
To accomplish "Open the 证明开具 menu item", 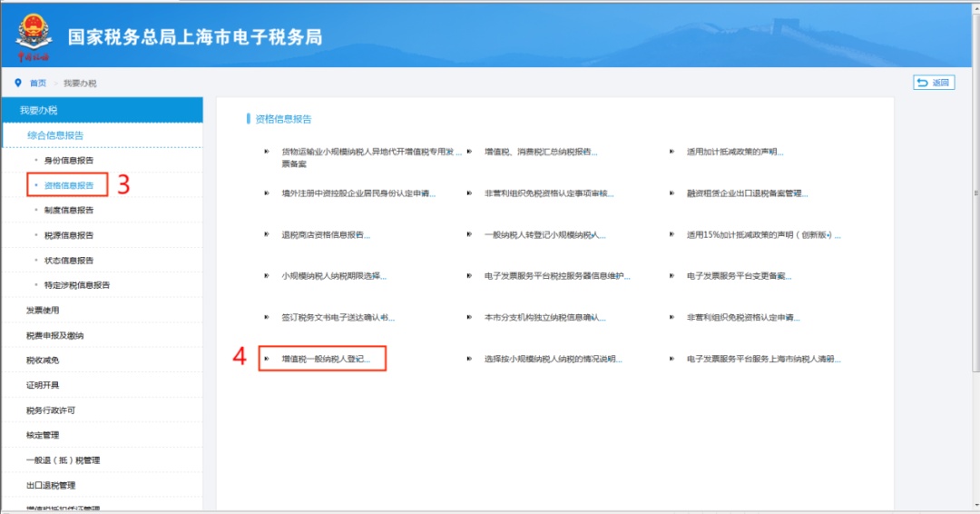I will [x=43, y=385].
